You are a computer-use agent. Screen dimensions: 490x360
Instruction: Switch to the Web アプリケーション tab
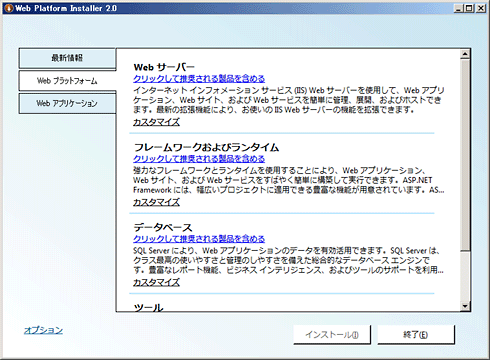pyautogui.click(x=67, y=103)
